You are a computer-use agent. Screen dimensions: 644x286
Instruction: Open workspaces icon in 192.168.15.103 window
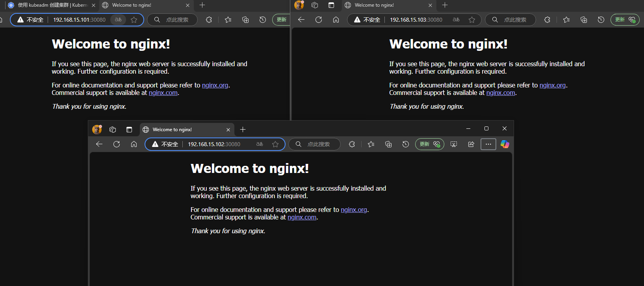[x=315, y=5]
